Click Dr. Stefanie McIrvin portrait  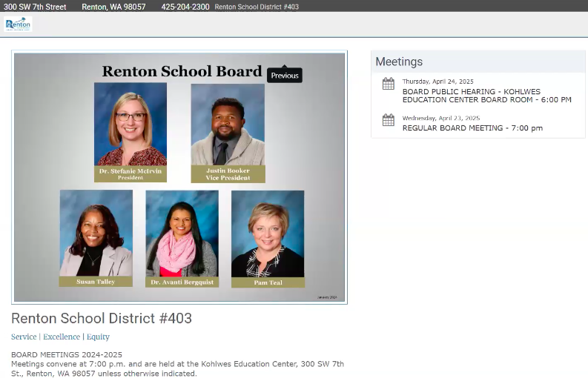coord(131,124)
